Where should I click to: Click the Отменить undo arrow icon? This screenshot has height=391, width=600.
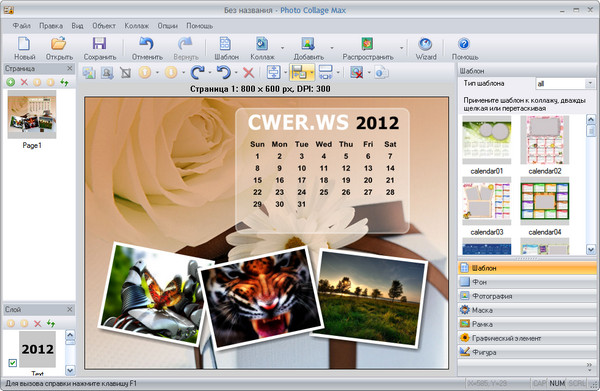click(x=146, y=44)
